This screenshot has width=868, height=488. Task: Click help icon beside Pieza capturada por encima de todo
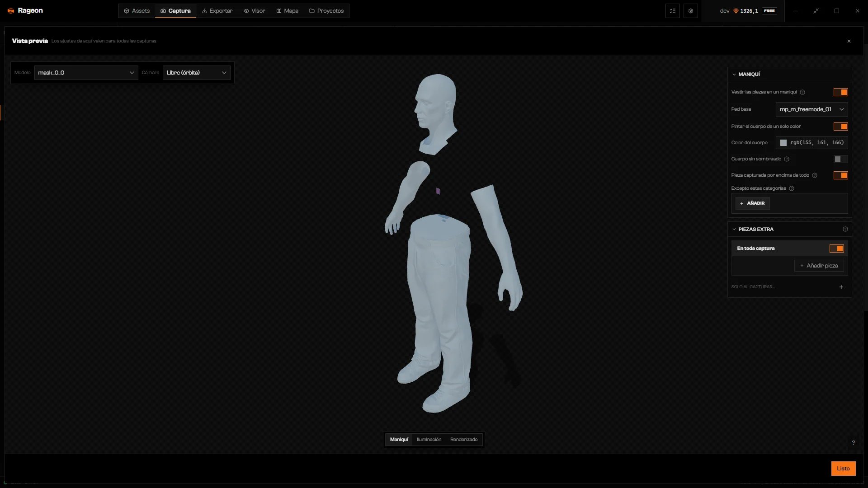[x=815, y=175]
